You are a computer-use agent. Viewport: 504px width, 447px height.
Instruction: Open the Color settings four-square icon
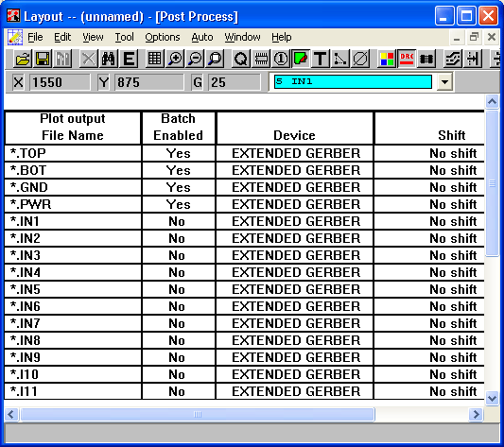coord(387,59)
